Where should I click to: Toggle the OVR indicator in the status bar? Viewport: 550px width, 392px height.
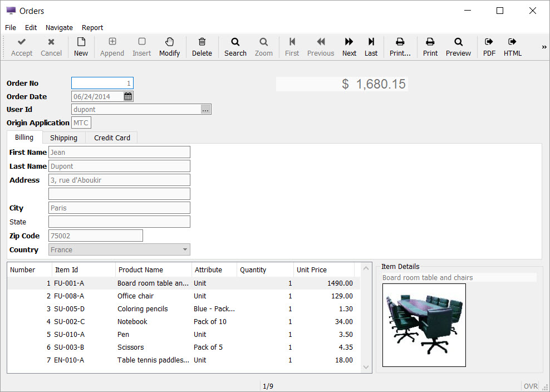click(530, 385)
